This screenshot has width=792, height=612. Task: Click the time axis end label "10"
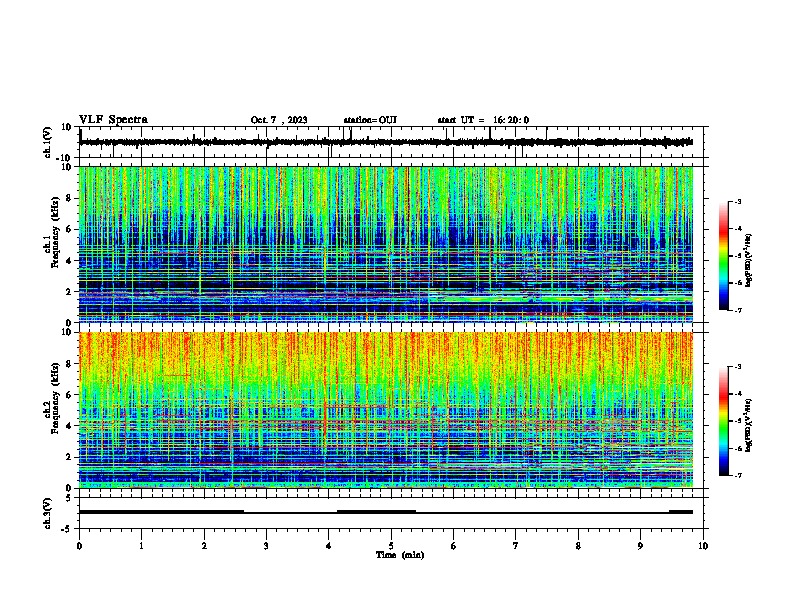point(703,546)
